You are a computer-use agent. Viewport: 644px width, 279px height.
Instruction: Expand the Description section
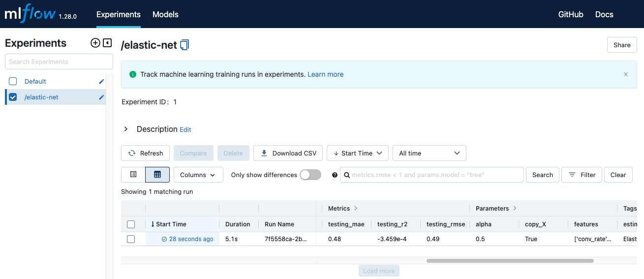click(126, 129)
